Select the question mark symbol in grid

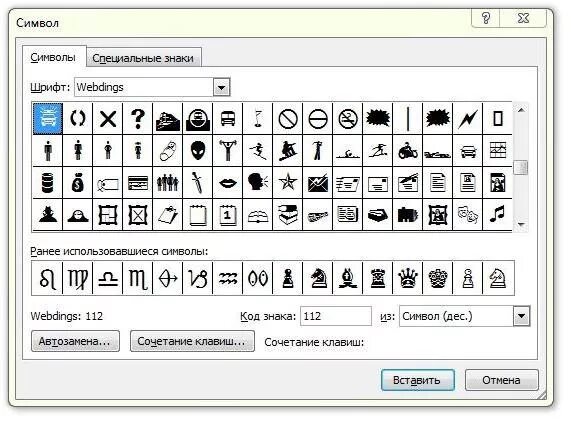click(138, 119)
